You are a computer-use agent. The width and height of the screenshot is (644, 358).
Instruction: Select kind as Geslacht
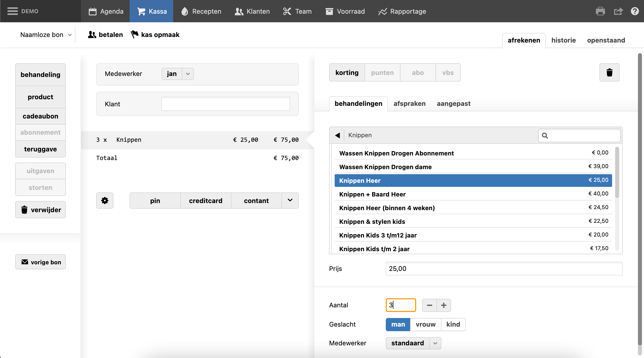(453, 324)
